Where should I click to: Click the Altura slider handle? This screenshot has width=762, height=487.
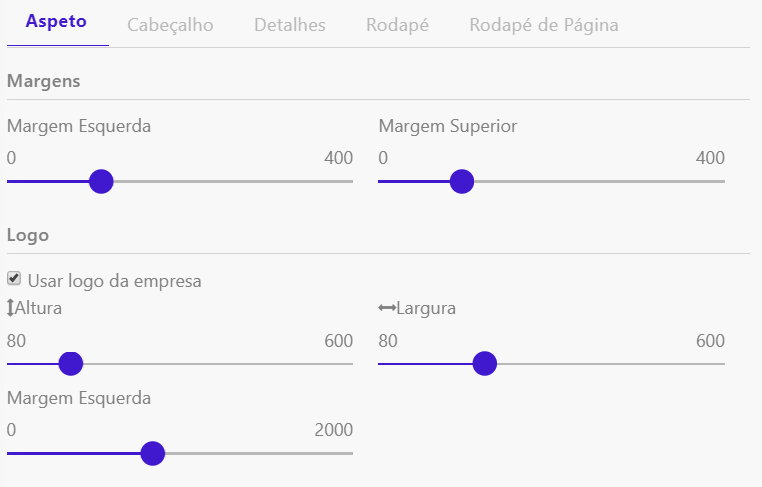(70, 363)
